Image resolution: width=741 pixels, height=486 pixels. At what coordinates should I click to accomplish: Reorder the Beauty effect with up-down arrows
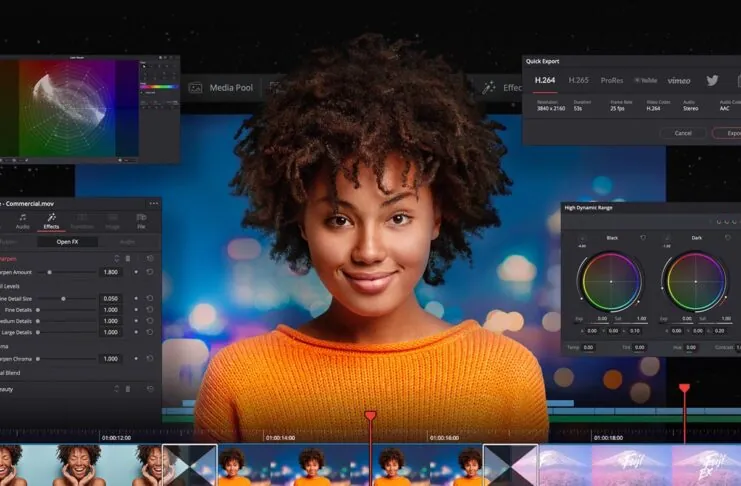(117, 389)
